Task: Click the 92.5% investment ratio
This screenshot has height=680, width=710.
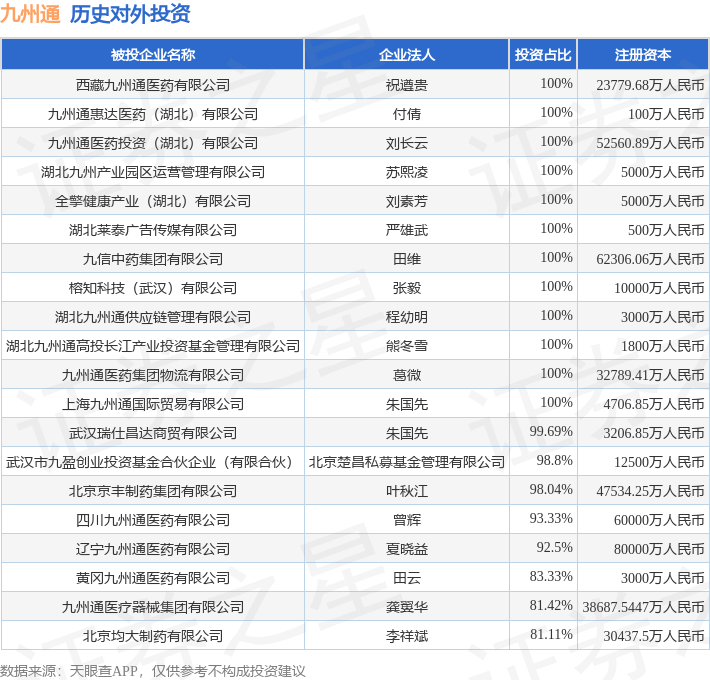Action: [x=554, y=547]
